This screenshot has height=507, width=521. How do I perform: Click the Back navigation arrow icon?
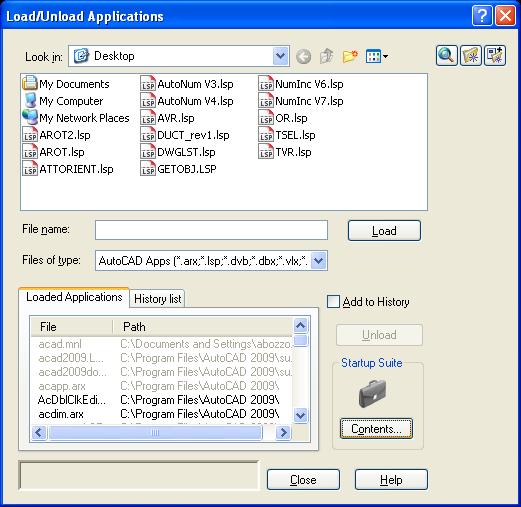303,56
